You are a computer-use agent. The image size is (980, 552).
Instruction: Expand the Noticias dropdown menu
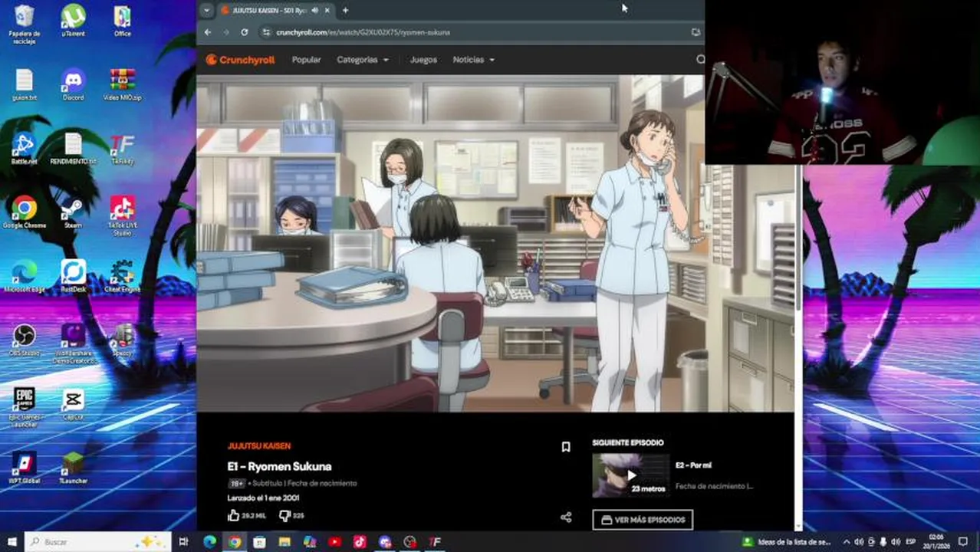pos(473,60)
